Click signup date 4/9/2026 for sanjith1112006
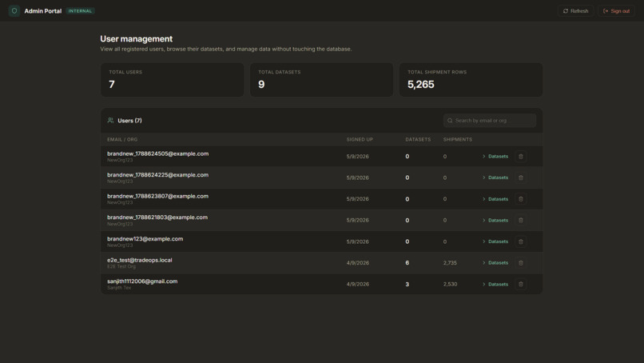The height and width of the screenshot is (363, 644). [357, 285]
